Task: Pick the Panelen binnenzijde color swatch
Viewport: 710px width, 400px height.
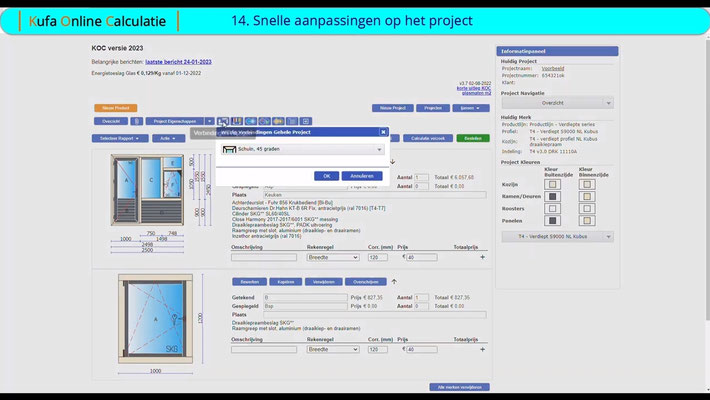Action: click(x=587, y=221)
